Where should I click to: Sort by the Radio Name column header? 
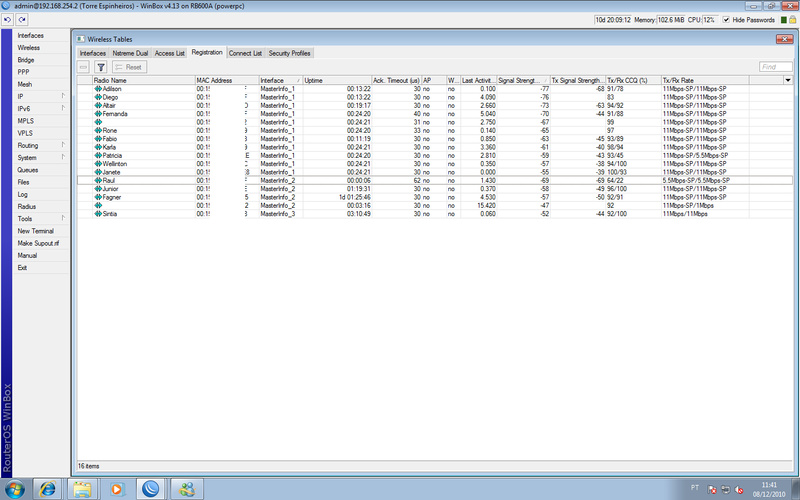click(144, 80)
